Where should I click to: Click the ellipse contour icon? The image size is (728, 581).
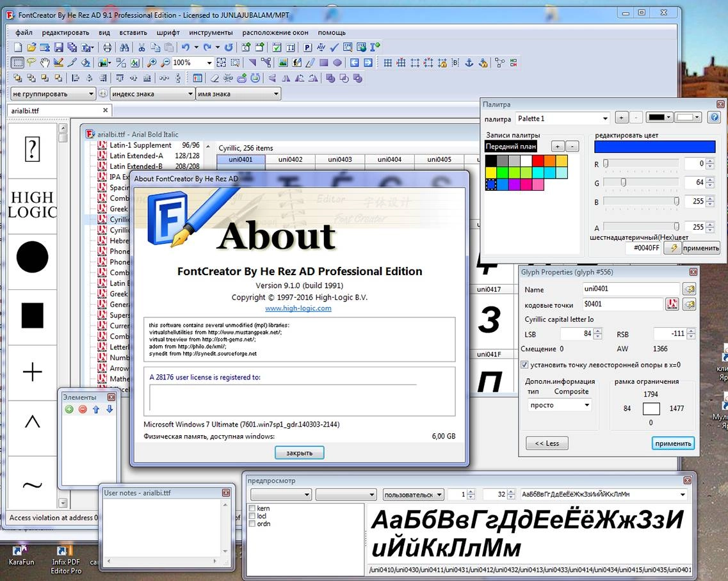point(337,63)
